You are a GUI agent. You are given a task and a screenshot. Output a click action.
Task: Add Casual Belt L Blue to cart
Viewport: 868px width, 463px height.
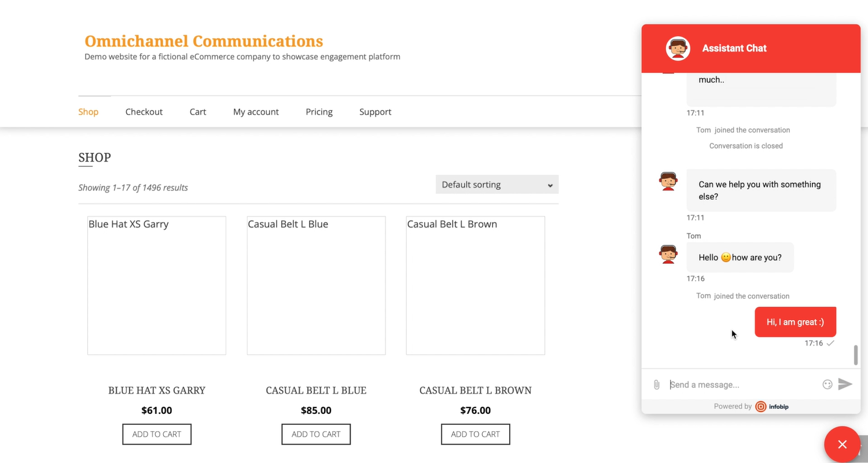316,434
